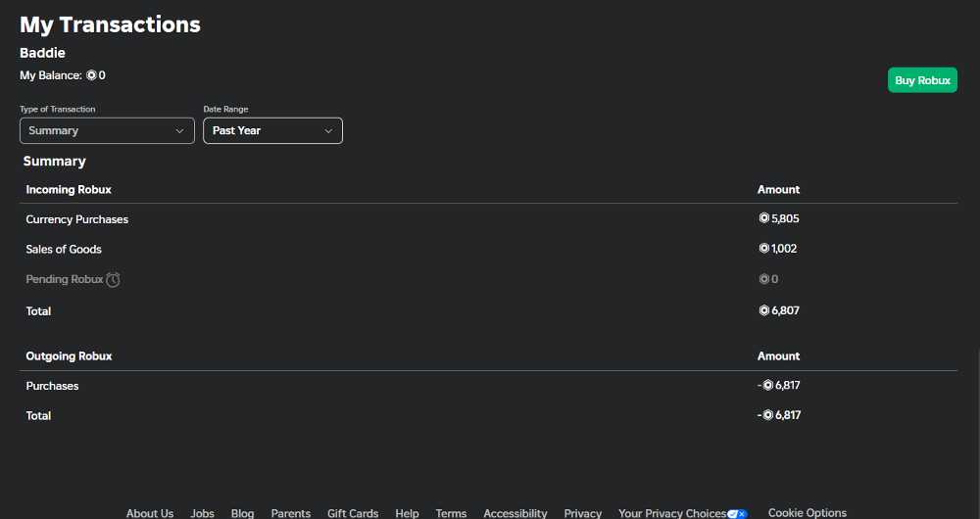Click the Robux icon beside Currency Purchases amount
The width and height of the screenshot is (980, 519).
[x=763, y=218]
